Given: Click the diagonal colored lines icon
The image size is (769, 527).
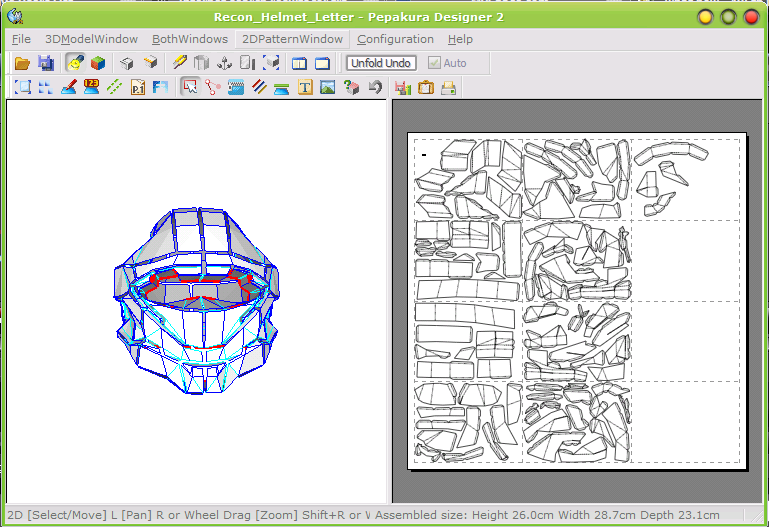Looking at the screenshot, I should 259,87.
